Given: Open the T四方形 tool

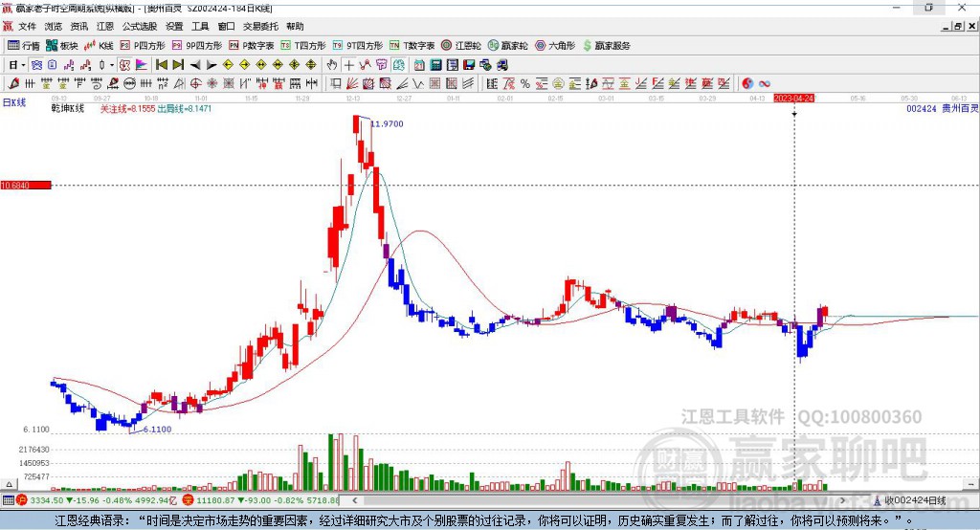Looking at the screenshot, I should pyautogui.click(x=303, y=46).
